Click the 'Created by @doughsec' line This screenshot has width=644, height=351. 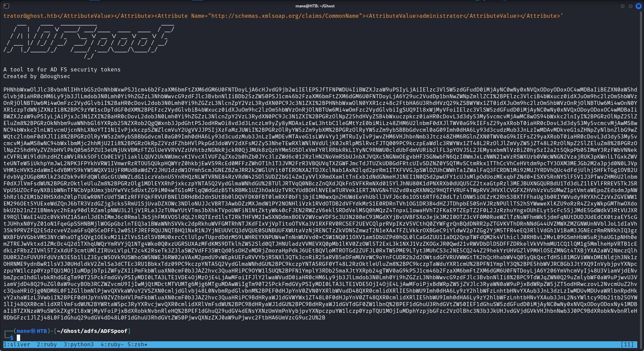(x=37, y=76)
